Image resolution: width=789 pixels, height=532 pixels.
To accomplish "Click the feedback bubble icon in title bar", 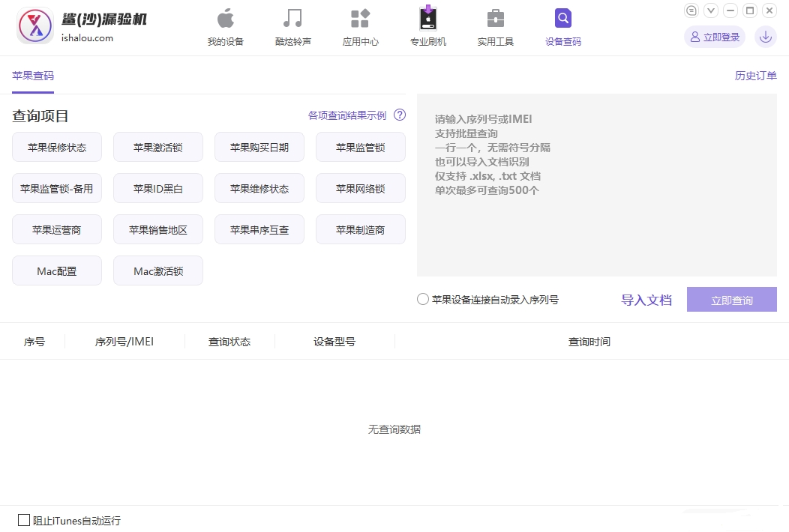I will 691,10.
